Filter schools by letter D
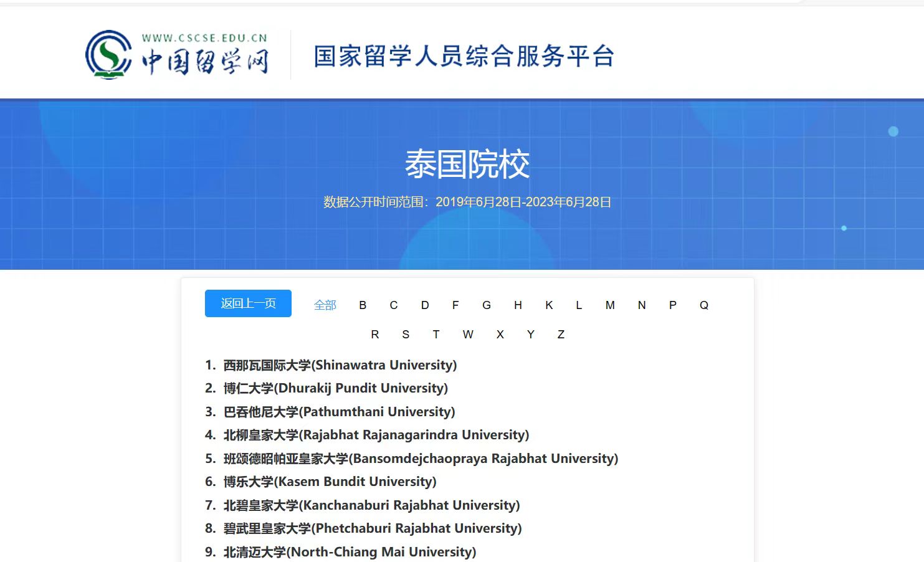The width and height of the screenshot is (924, 562). [425, 305]
